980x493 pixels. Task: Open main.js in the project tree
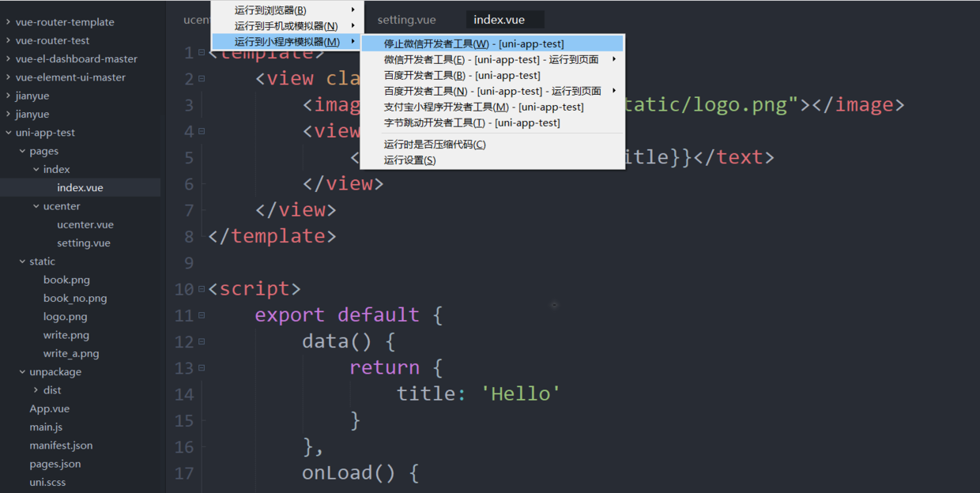46,427
